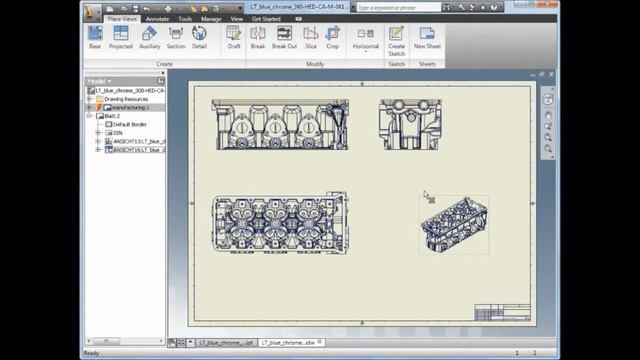Collapse the Blatt:2 sheet node

89,116
